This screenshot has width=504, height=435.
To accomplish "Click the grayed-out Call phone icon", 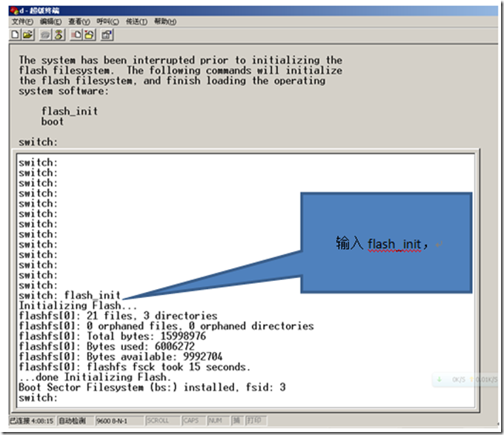I will coord(45,35).
